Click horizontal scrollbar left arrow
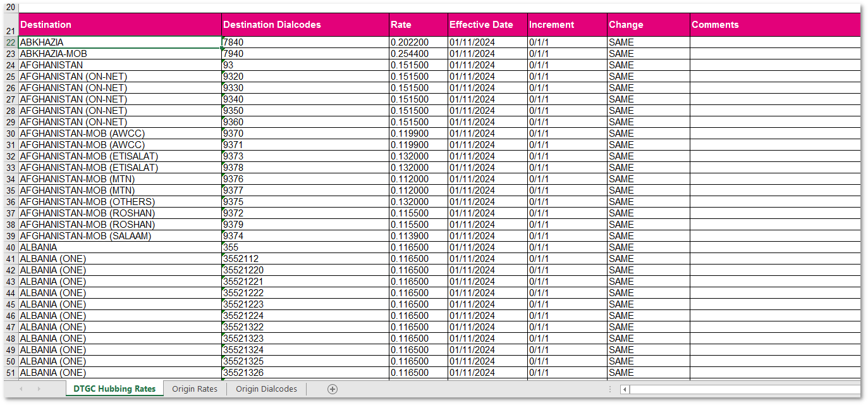The height and width of the screenshot is (405, 868). coord(625,389)
